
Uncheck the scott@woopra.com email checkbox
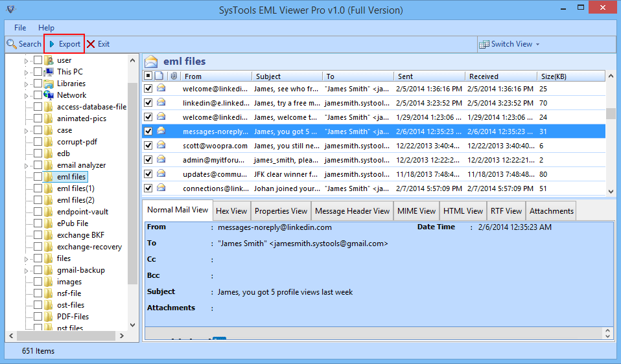tap(148, 146)
